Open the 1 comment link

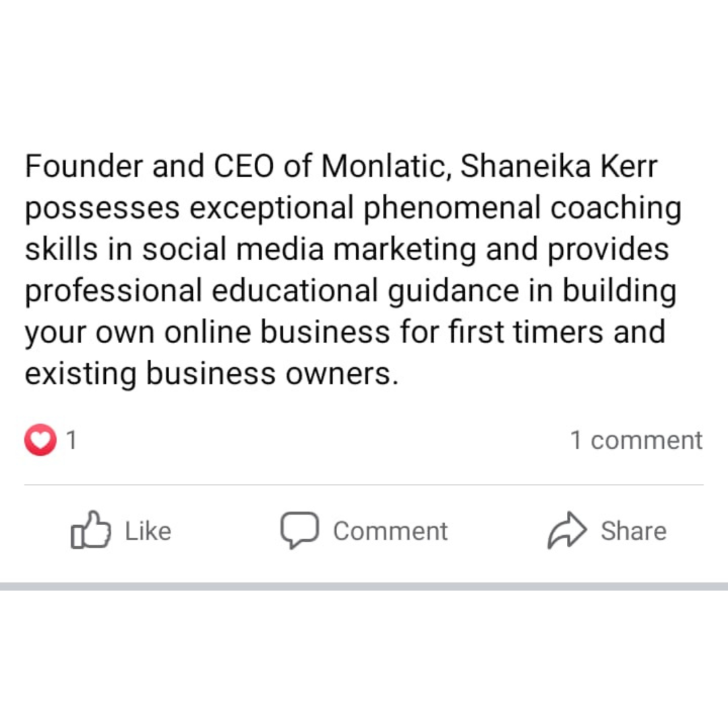[x=636, y=440]
